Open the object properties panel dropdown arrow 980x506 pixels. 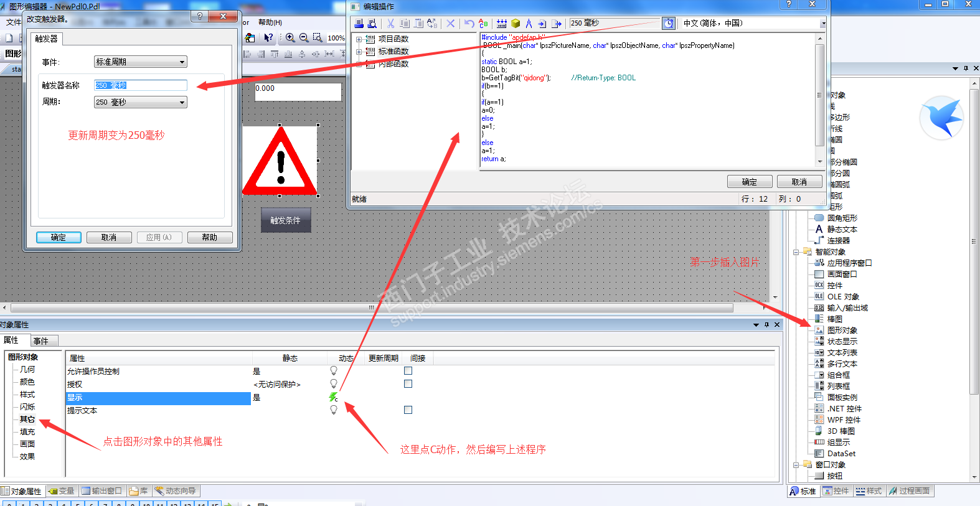point(756,325)
